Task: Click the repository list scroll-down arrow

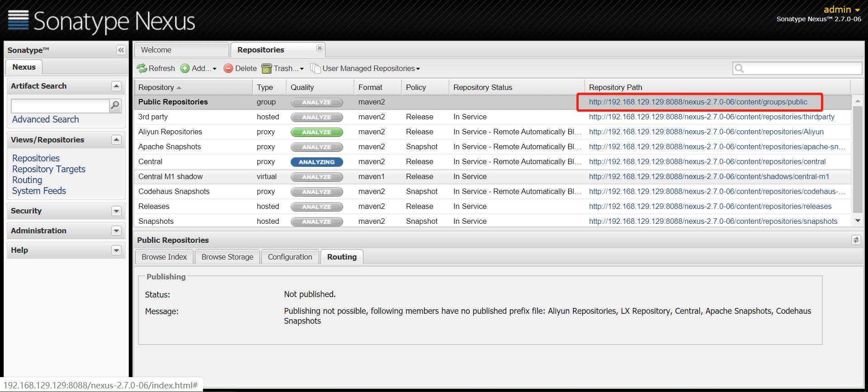Action: coord(858,221)
